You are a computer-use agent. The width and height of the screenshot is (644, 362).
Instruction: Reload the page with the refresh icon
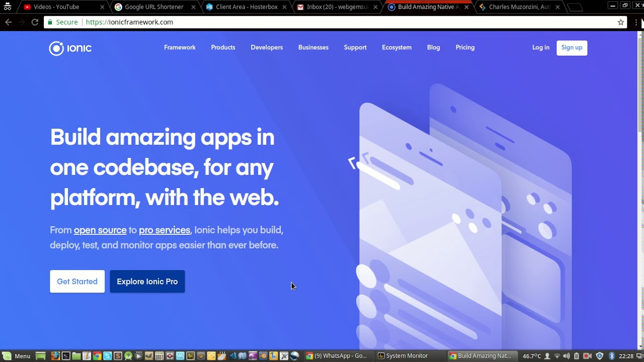35,22
